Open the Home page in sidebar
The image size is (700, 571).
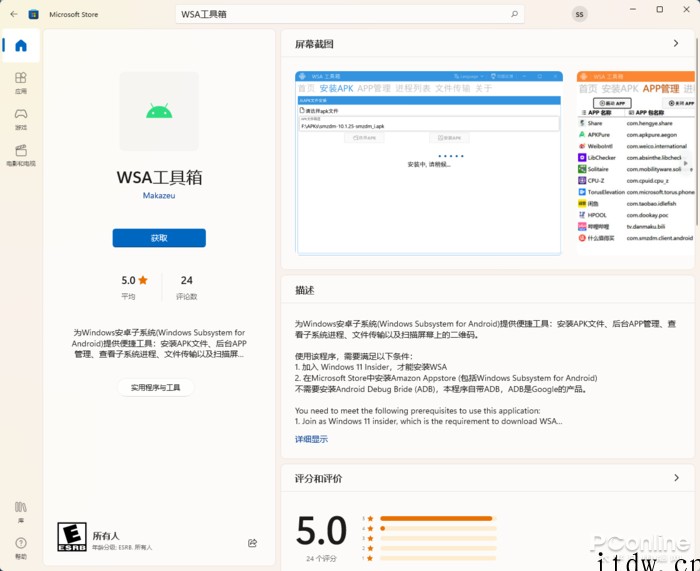coord(21,46)
